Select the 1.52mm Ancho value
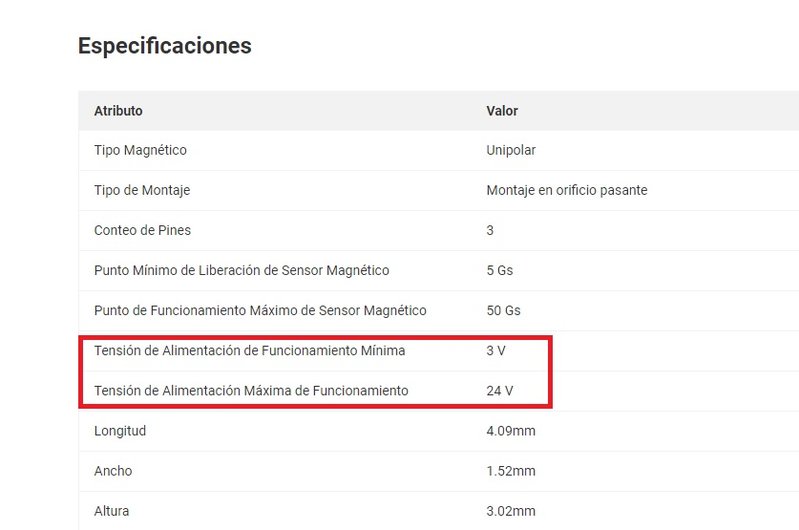This screenshot has width=799, height=530. pyautogui.click(x=511, y=471)
